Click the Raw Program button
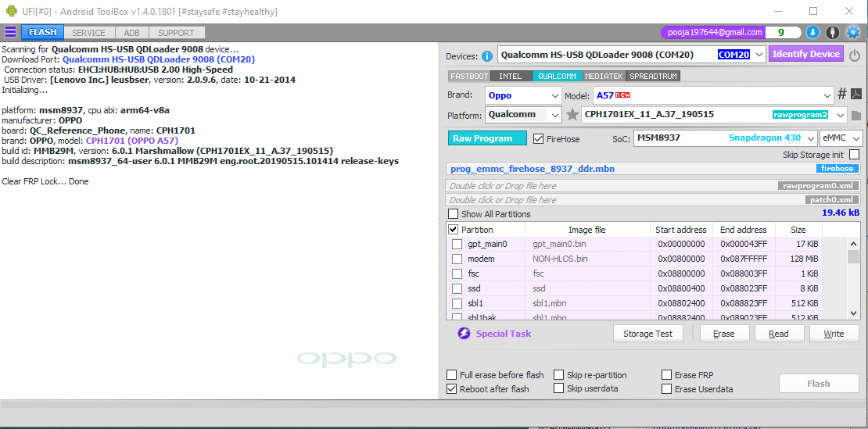Screen dimensions: 868x429 coord(487,138)
